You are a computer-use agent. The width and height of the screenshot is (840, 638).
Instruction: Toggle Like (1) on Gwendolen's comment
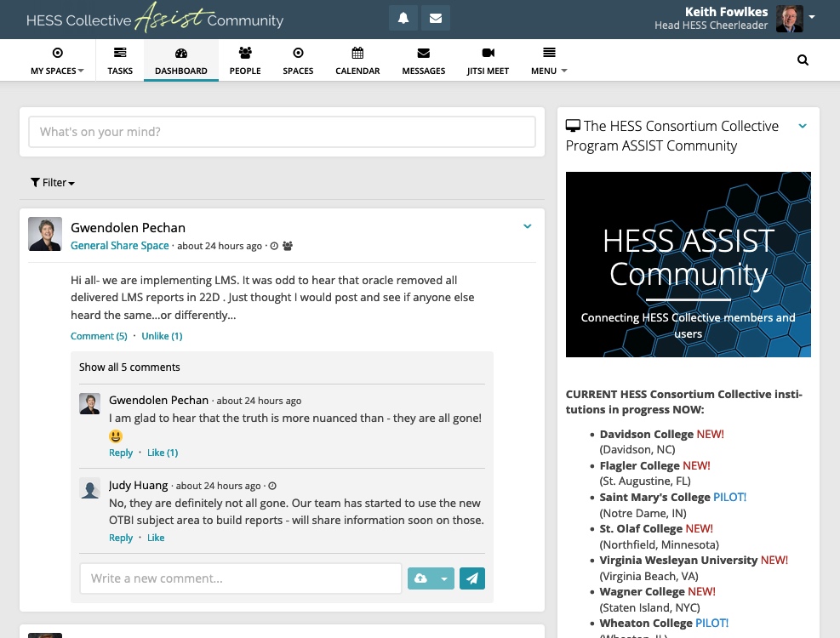(x=163, y=453)
